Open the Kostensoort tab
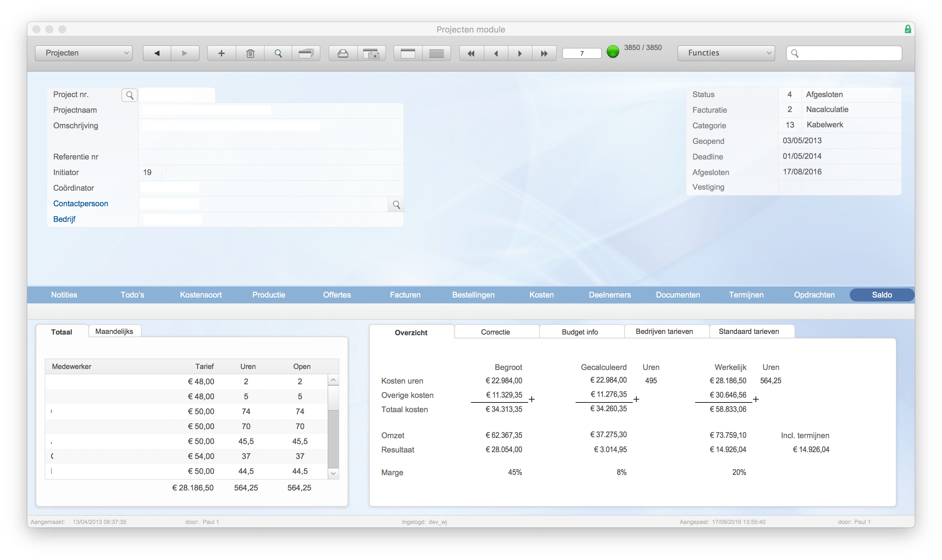942x560 pixels. [x=201, y=295]
